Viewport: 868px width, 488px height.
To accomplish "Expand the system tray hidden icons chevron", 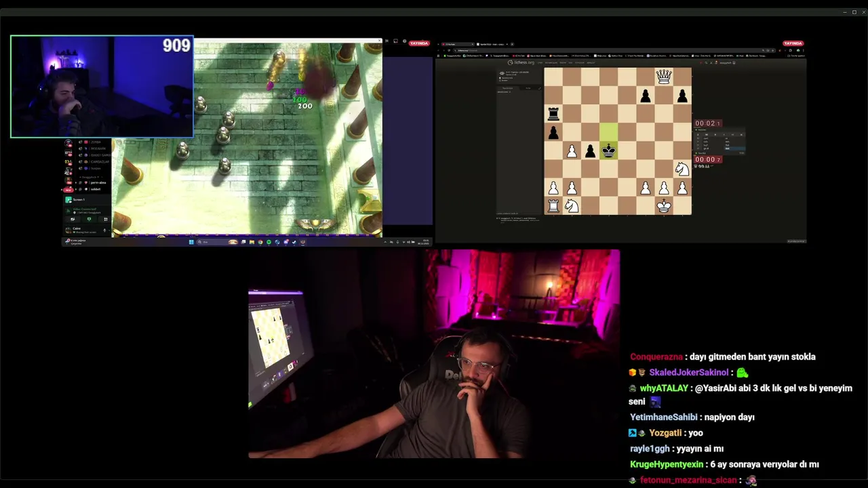I will coord(385,242).
